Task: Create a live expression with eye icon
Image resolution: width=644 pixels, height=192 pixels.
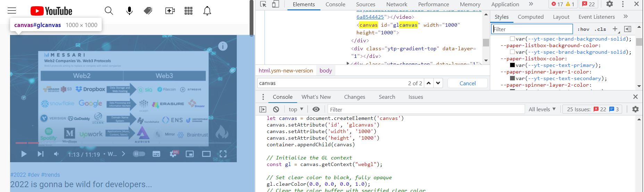Action: tap(316, 109)
